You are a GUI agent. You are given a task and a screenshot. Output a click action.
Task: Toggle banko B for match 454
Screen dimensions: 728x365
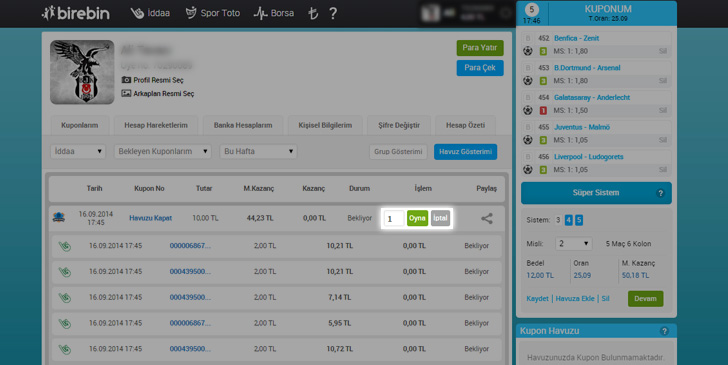[x=527, y=98]
